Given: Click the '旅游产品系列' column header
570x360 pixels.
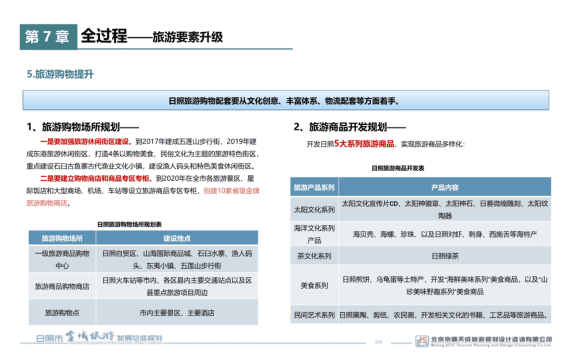Looking at the screenshot, I should point(314,188).
